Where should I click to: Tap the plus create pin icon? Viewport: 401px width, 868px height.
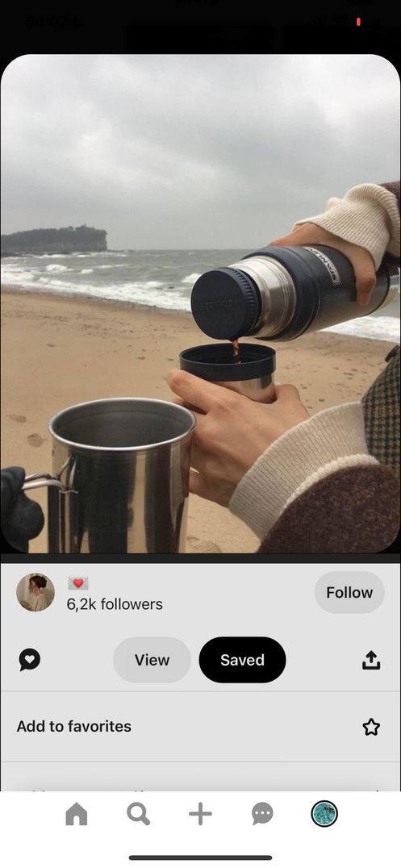200,814
